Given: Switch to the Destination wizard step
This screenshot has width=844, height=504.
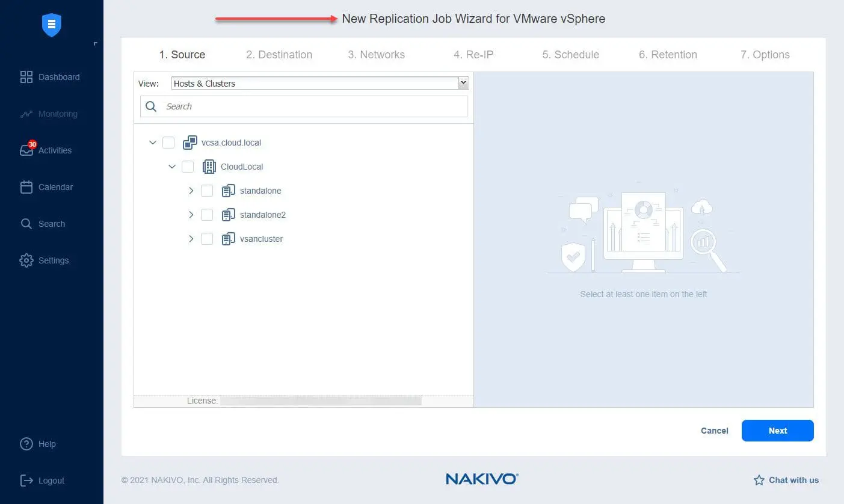Looking at the screenshot, I should [x=279, y=55].
